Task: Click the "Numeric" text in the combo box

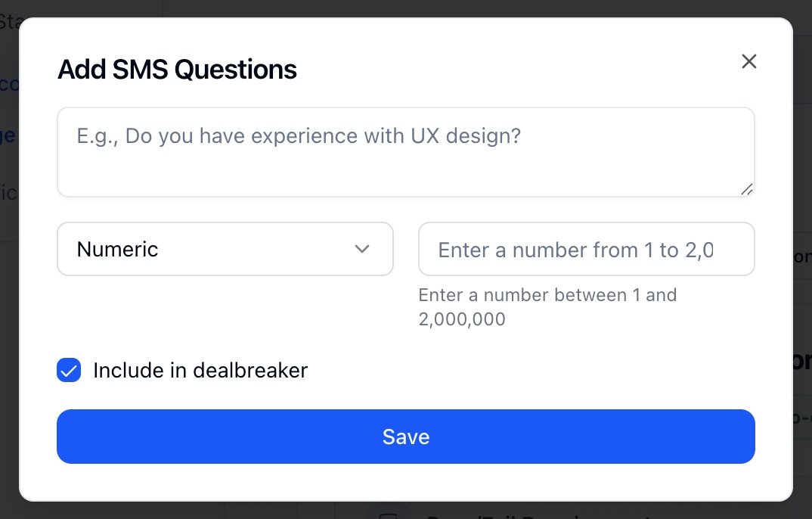Action: pos(118,249)
